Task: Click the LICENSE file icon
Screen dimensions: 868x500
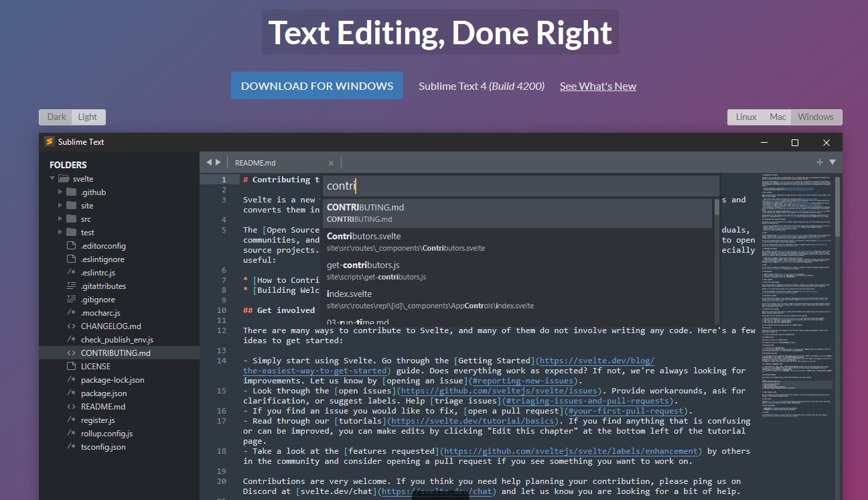Action: point(72,367)
